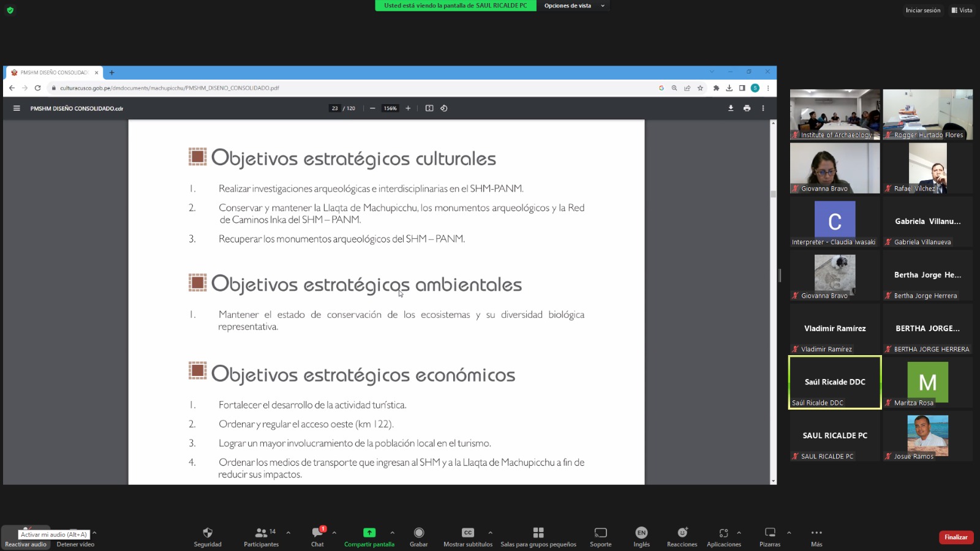
Task: Open the Chat panel
Action: pyautogui.click(x=317, y=537)
